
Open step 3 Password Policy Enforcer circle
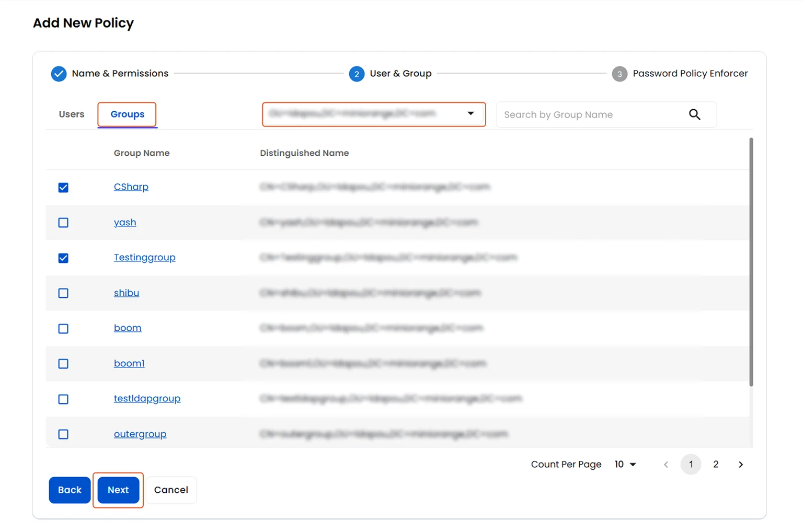(620, 74)
